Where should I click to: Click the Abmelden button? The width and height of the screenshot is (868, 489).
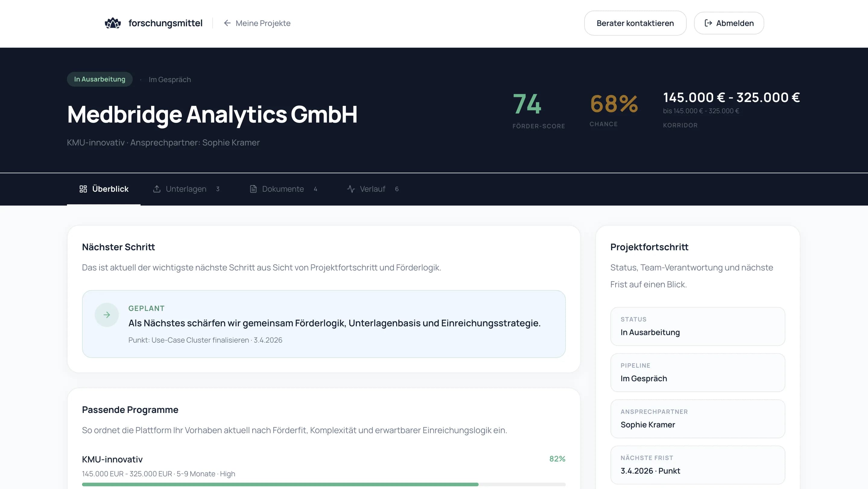pos(729,23)
